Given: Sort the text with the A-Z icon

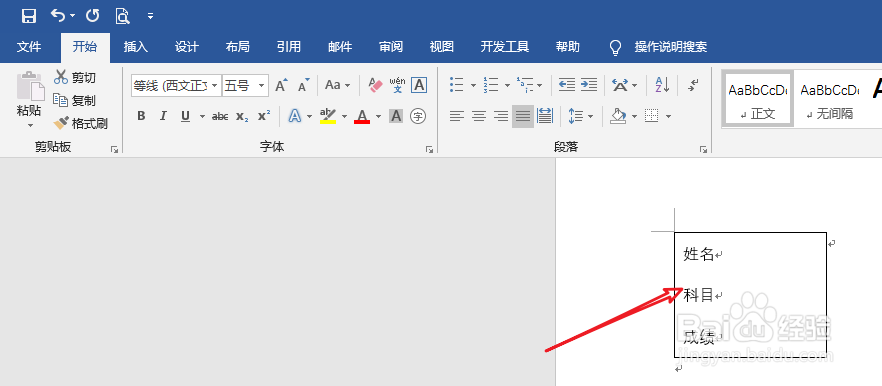Looking at the screenshot, I should click(x=662, y=86).
